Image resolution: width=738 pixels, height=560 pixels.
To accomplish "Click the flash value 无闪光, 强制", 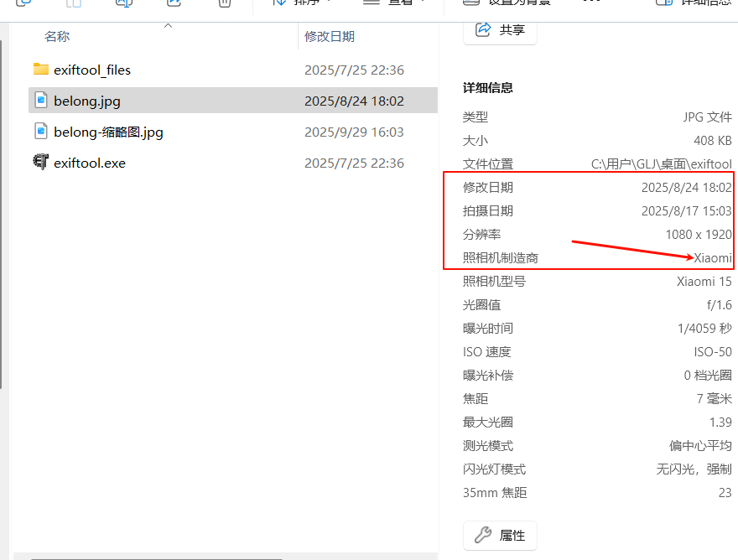I will pos(694,470).
